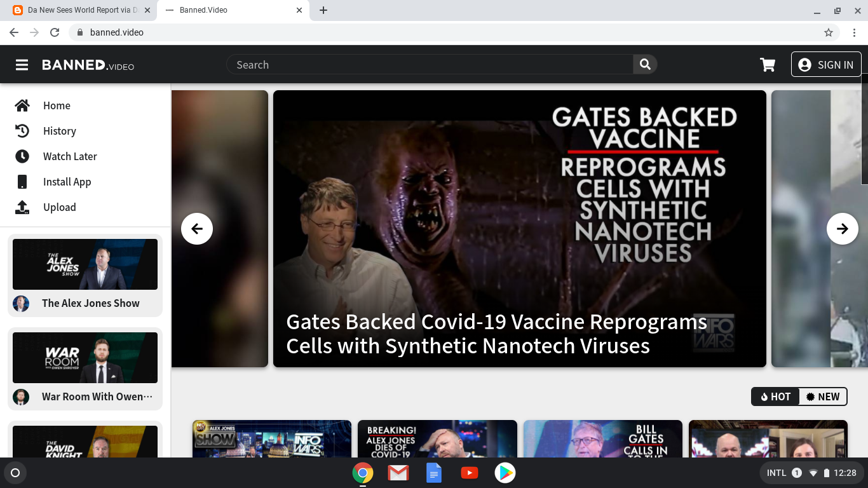
Task: Click War Room With Owen channel title
Action: pyautogui.click(x=97, y=396)
